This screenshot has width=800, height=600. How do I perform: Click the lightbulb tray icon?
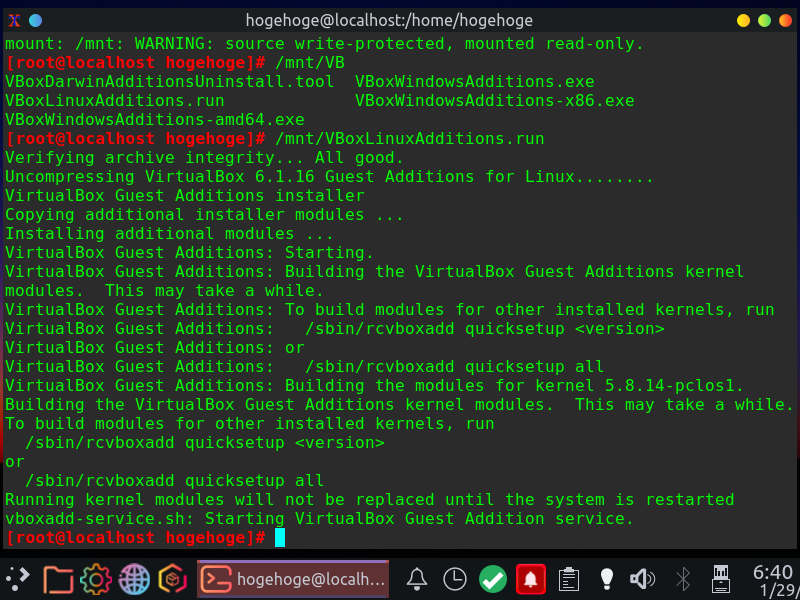(x=606, y=579)
